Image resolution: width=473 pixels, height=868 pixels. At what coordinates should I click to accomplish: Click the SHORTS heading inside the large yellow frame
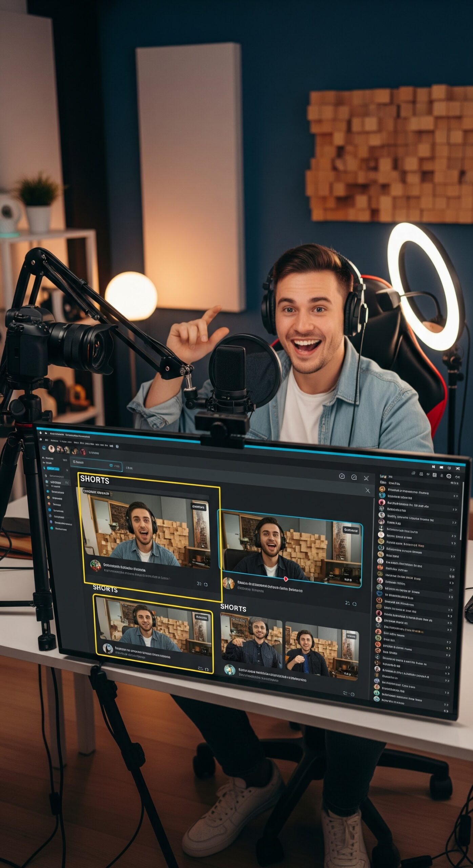click(95, 480)
